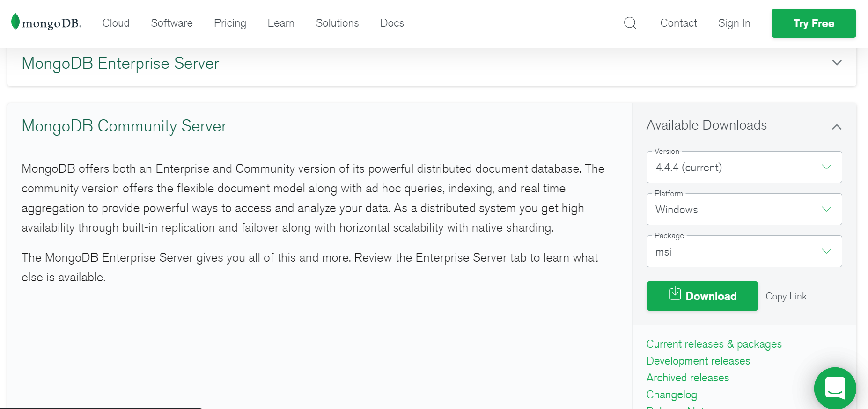
Task: Open the Solutions menu
Action: [337, 23]
